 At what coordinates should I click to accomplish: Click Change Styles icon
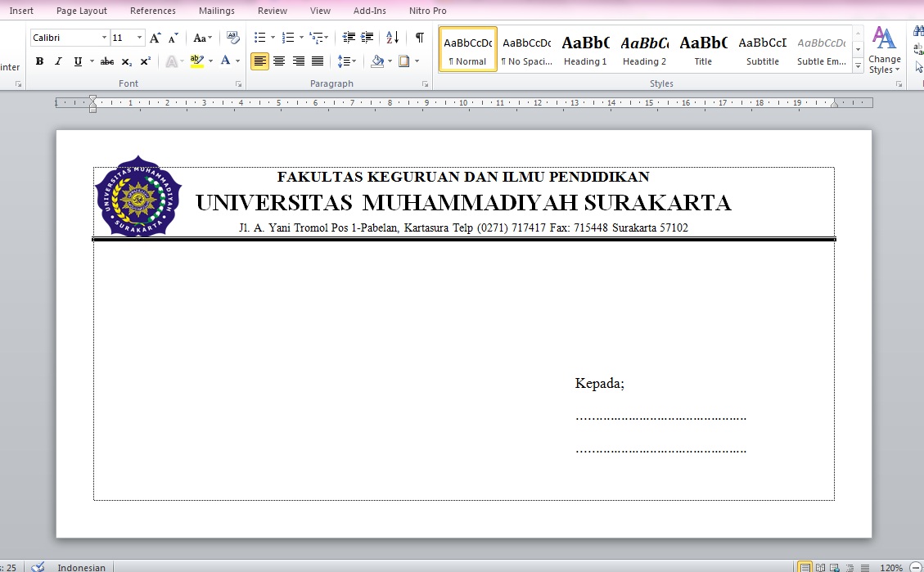[884, 49]
